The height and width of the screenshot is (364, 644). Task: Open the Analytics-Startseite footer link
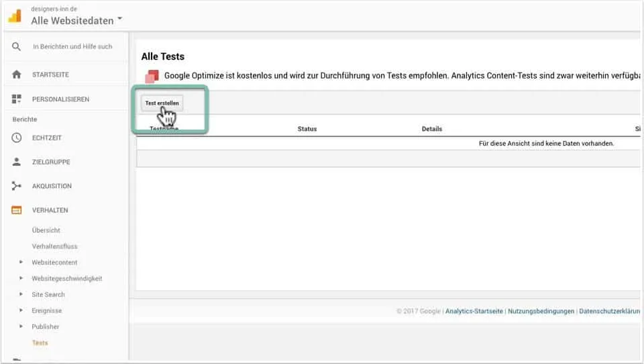click(x=474, y=312)
